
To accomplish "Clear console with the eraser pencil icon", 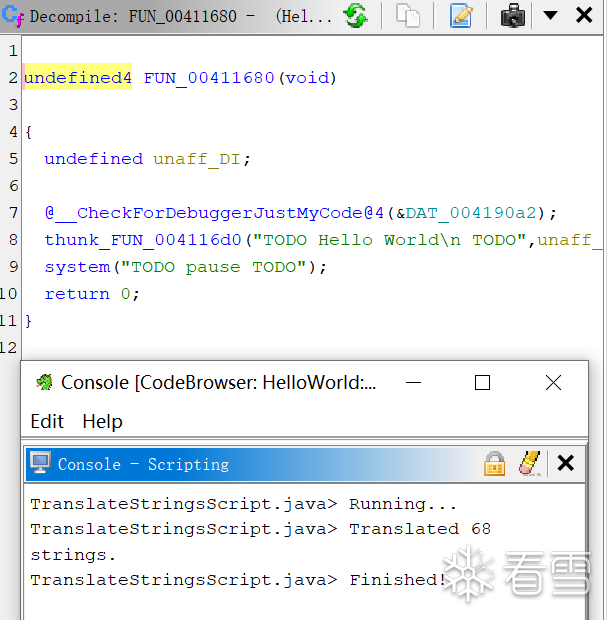I will tap(530, 463).
